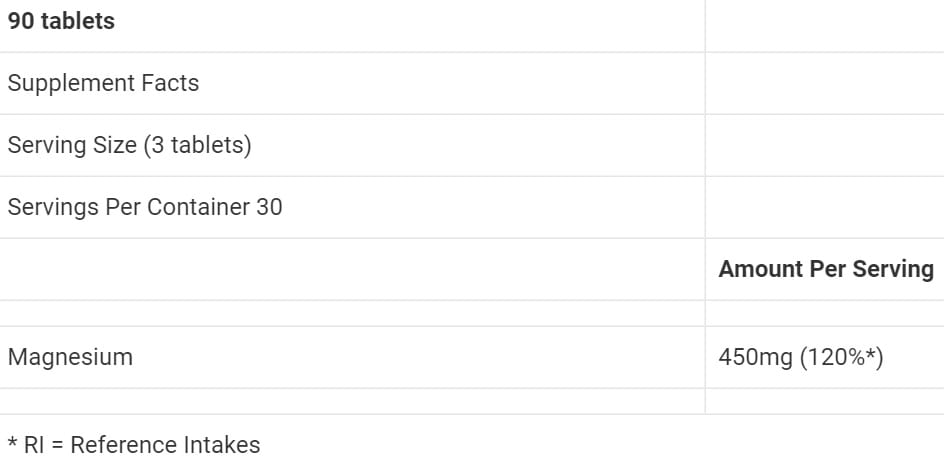The width and height of the screenshot is (944, 462).
Task: Click the thin empty cell above '450mg'
Action: pyautogui.click(x=824, y=313)
